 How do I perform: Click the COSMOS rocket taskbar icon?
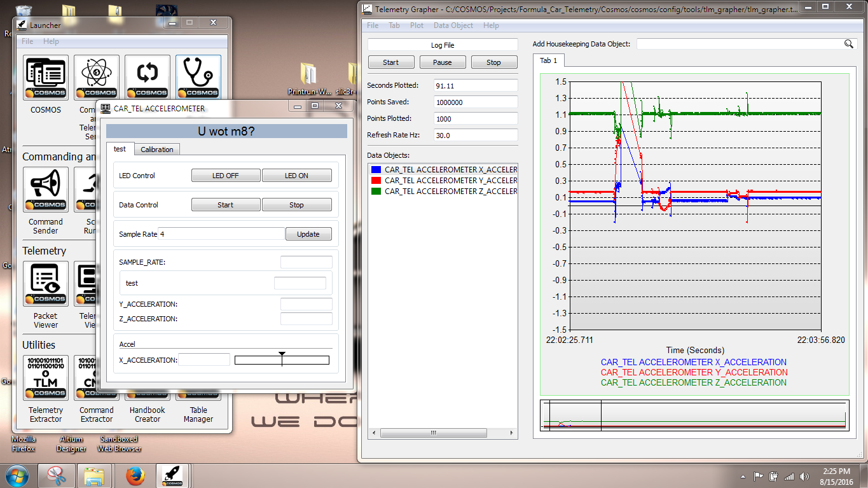coord(173,476)
